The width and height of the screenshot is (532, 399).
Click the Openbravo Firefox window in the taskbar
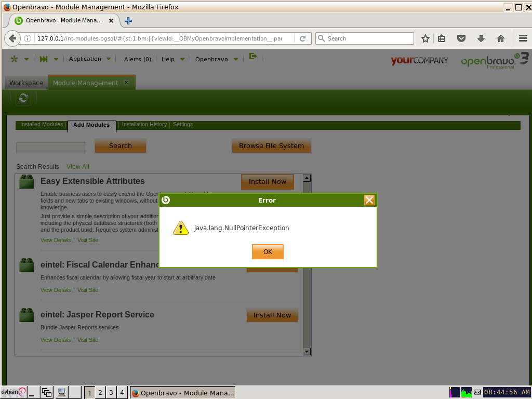tap(183, 393)
